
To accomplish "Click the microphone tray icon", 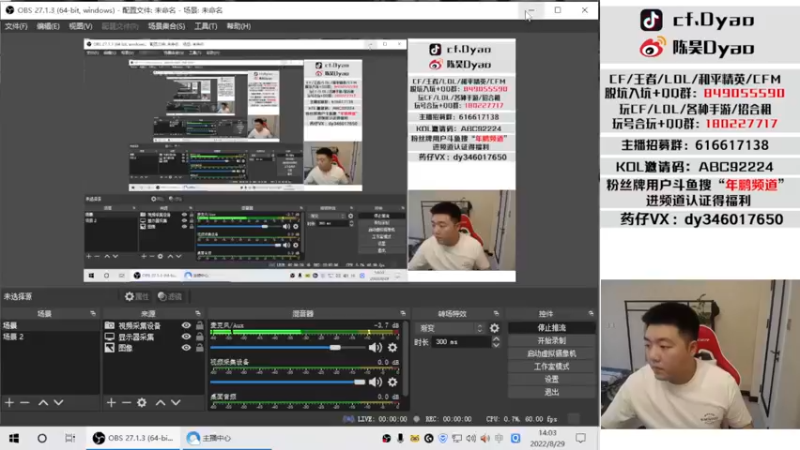I will tap(401, 438).
